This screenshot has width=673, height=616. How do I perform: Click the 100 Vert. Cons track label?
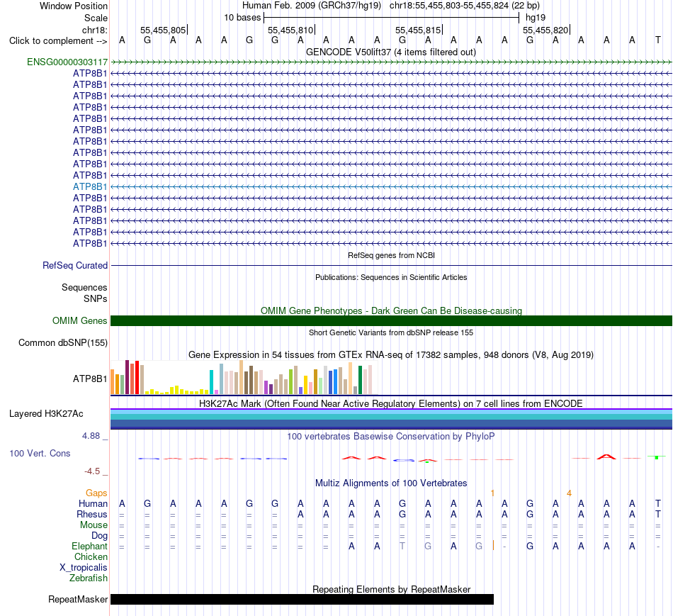coord(40,453)
